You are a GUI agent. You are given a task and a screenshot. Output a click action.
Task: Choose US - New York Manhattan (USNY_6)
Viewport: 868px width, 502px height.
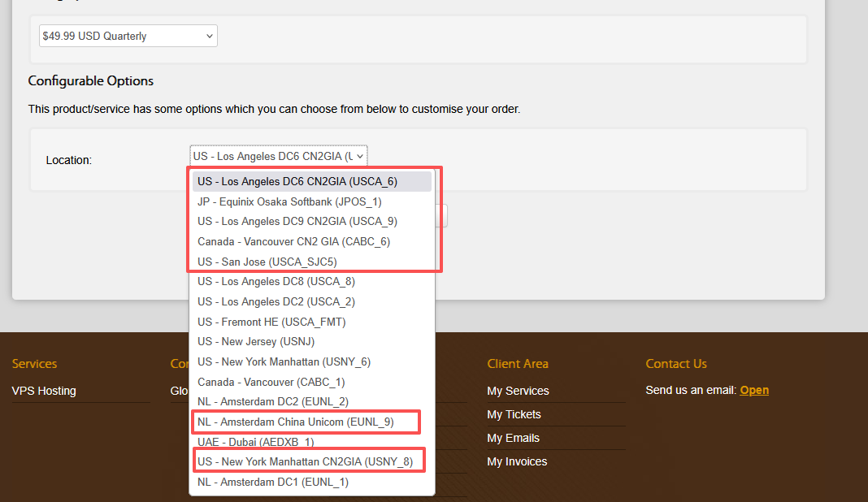coord(284,361)
